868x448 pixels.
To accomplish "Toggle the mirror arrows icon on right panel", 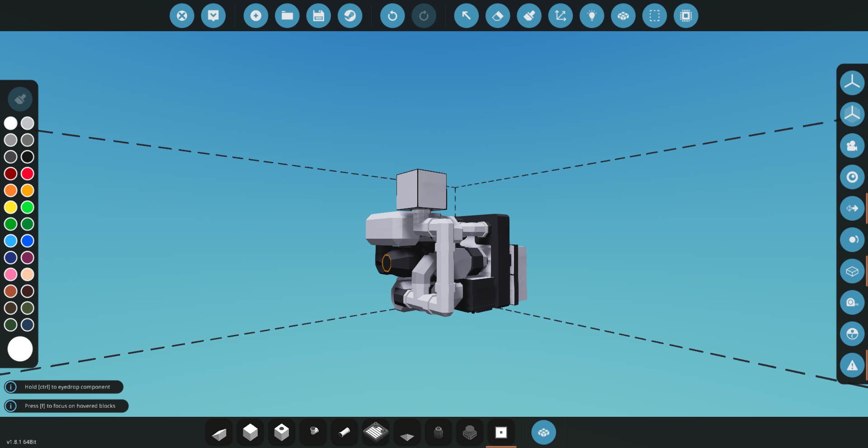I will [x=852, y=208].
